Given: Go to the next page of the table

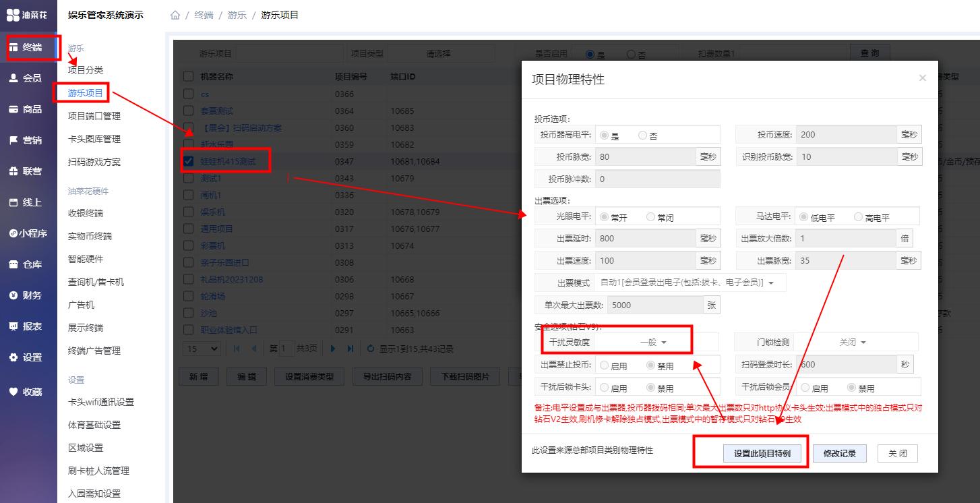Looking at the screenshot, I should click(x=333, y=349).
